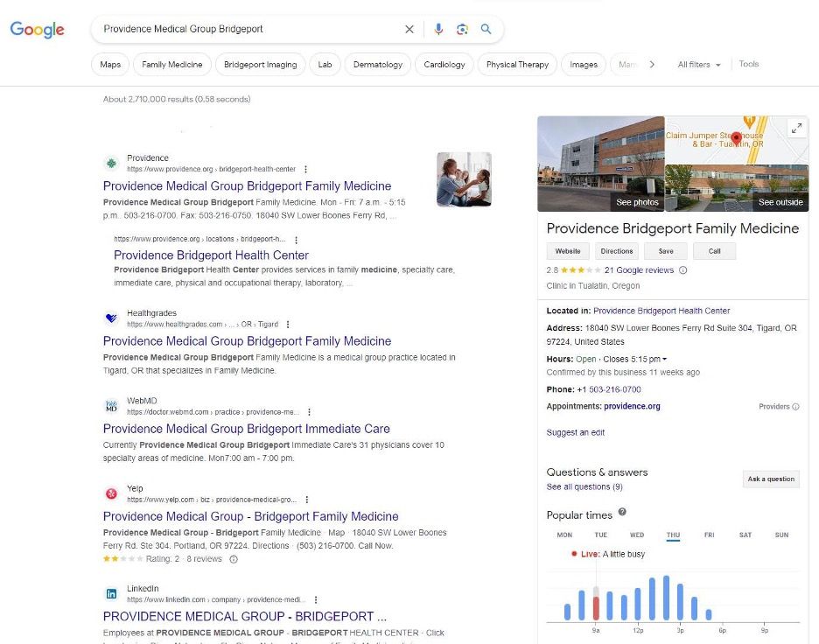
Task: Click the LinkedIn favicon
Action: [111, 594]
